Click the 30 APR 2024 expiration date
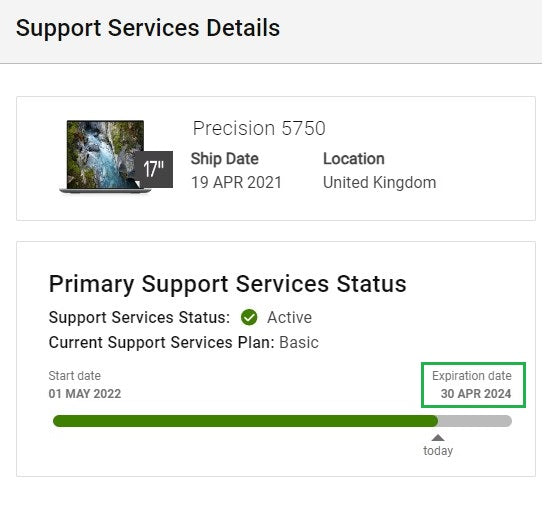This screenshot has height=511, width=552. (x=476, y=394)
